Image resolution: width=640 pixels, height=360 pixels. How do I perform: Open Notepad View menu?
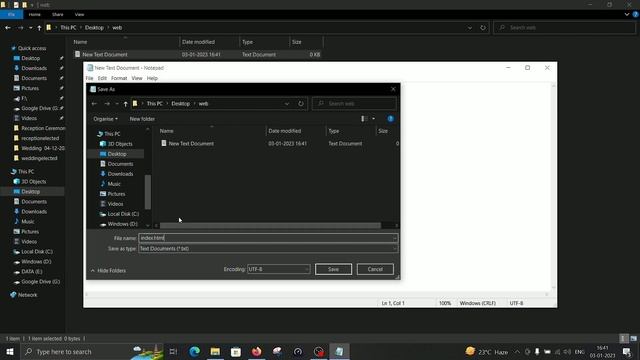pyautogui.click(x=137, y=78)
